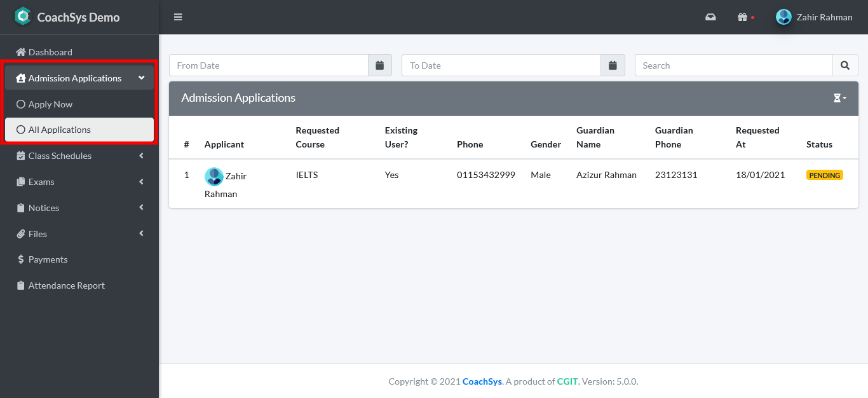The height and width of the screenshot is (398, 868).
Task: Open the From Date calendar picker icon
Action: pos(380,65)
